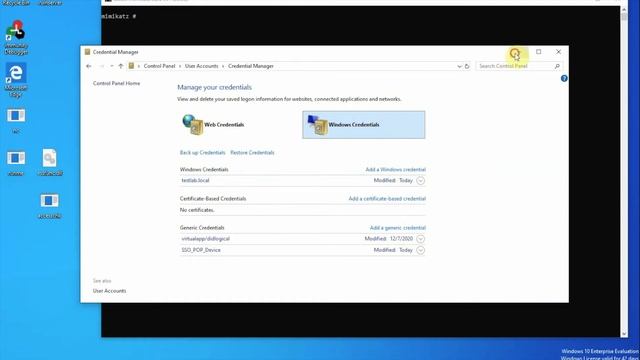640x360 pixels.
Task: Click the console window vertical scrollbar
Action: pos(624,171)
